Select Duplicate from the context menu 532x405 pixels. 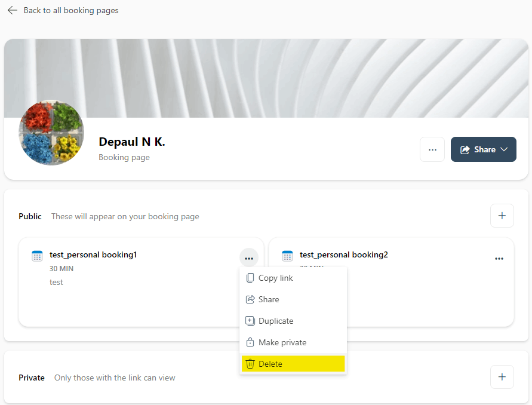click(275, 321)
